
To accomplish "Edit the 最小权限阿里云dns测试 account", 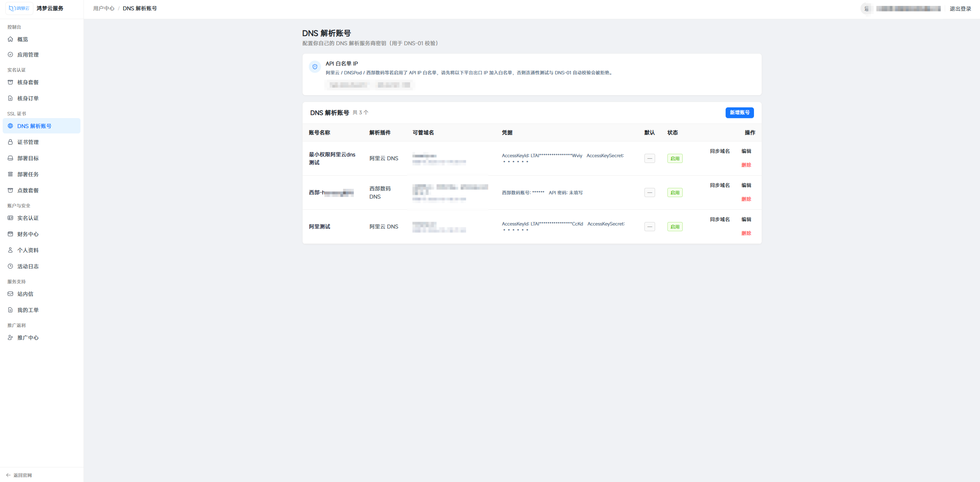I will coord(746,151).
